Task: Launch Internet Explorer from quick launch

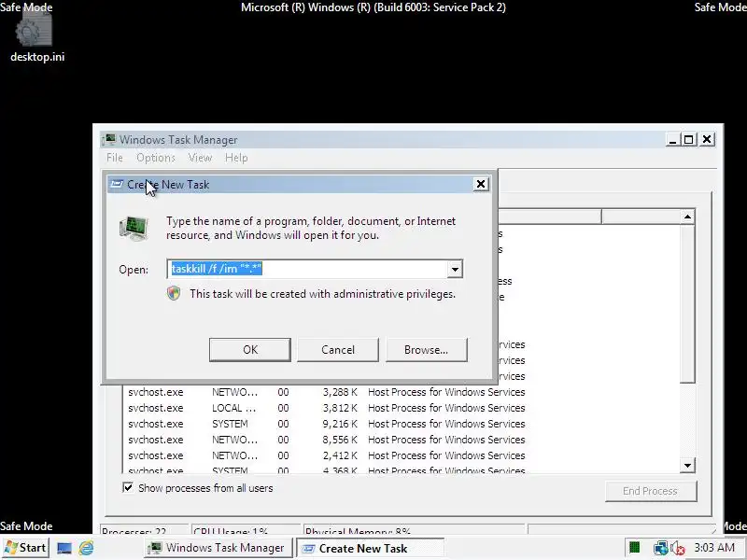Action: (x=86, y=548)
